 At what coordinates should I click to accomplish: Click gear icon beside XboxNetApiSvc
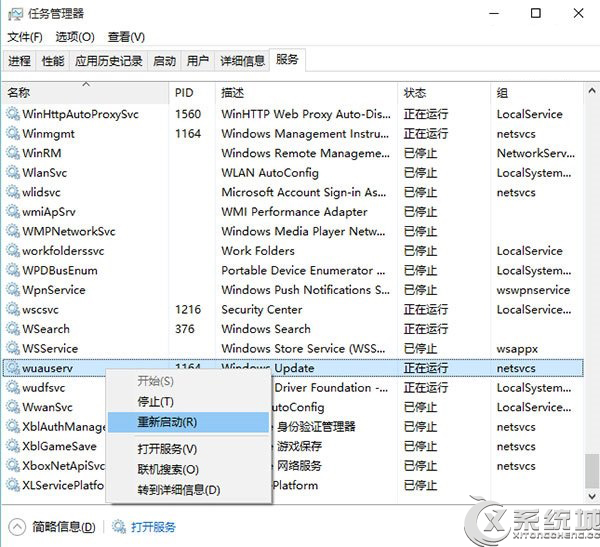(x=13, y=465)
